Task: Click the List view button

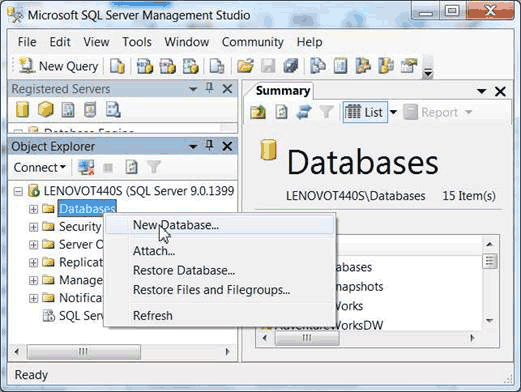Action: point(364,112)
